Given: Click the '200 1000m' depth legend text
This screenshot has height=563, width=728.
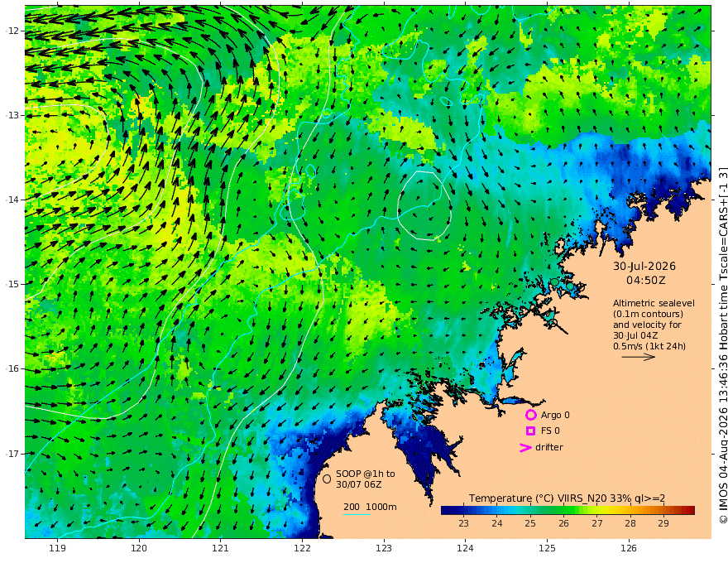Looking at the screenshot, I should click(x=370, y=507).
